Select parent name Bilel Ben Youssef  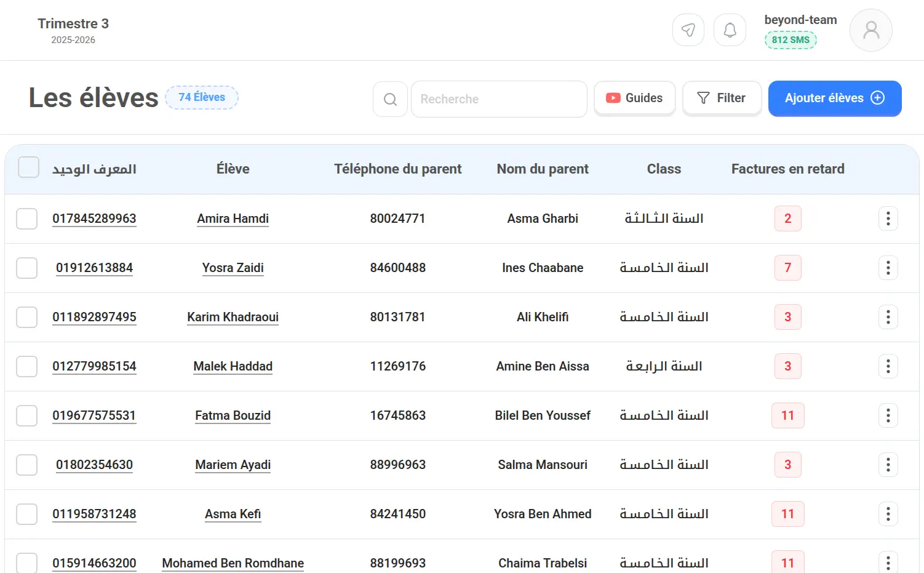pyautogui.click(x=543, y=415)
